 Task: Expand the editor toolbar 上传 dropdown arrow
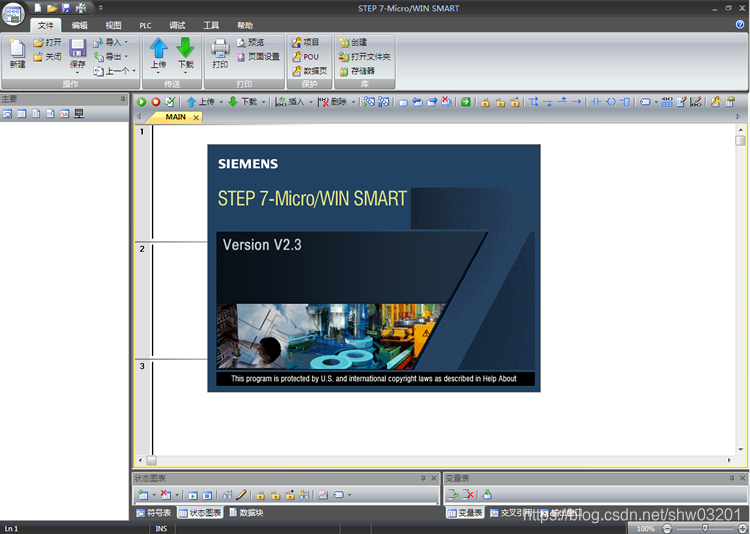pos(221,102)
